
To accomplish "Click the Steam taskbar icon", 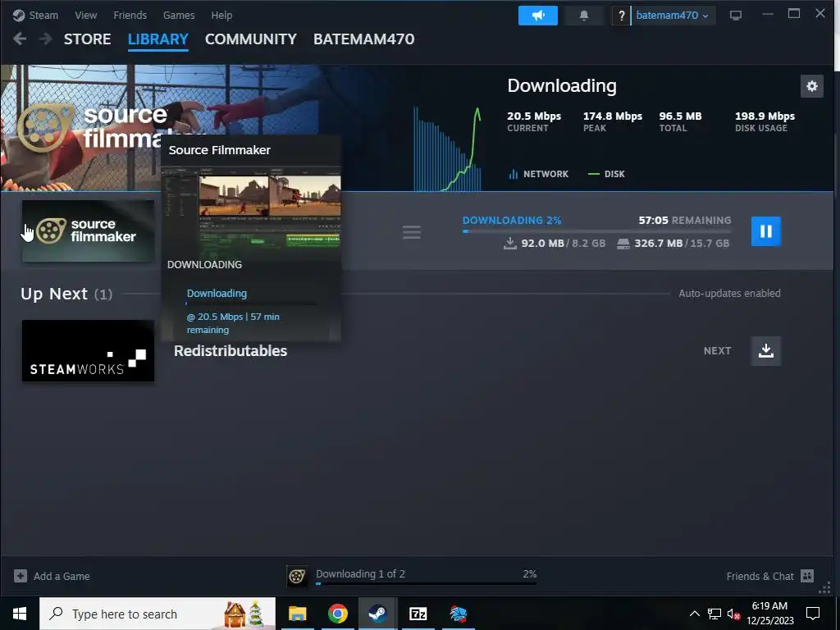I will tap(377, 614).
